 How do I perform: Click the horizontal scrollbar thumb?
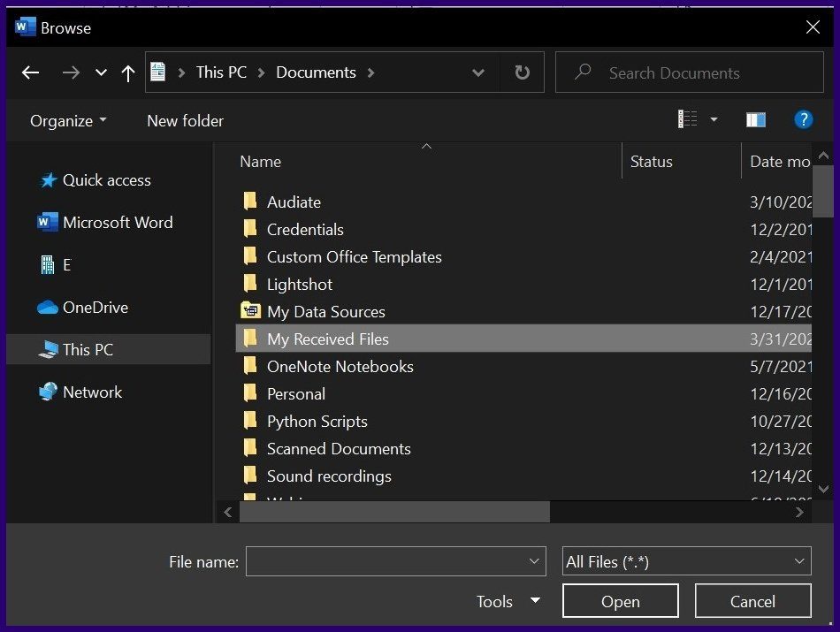394,512
